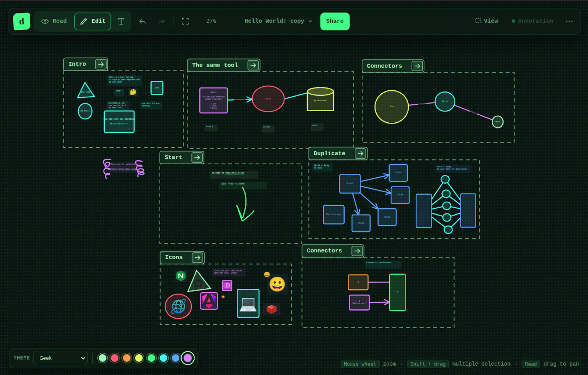Select the large yellow Sun circle
Image resolution: width=588 pixels, height=375 pixels.
click(392, 107)
